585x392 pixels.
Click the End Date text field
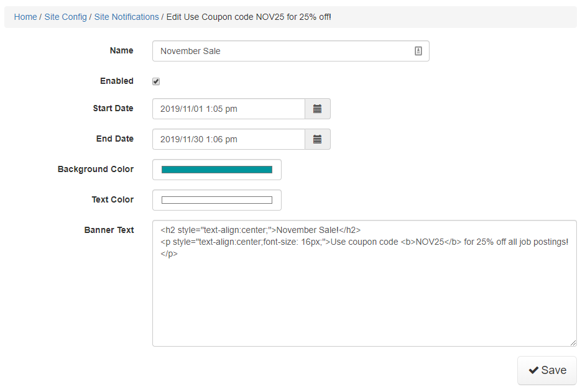[229, 140]
